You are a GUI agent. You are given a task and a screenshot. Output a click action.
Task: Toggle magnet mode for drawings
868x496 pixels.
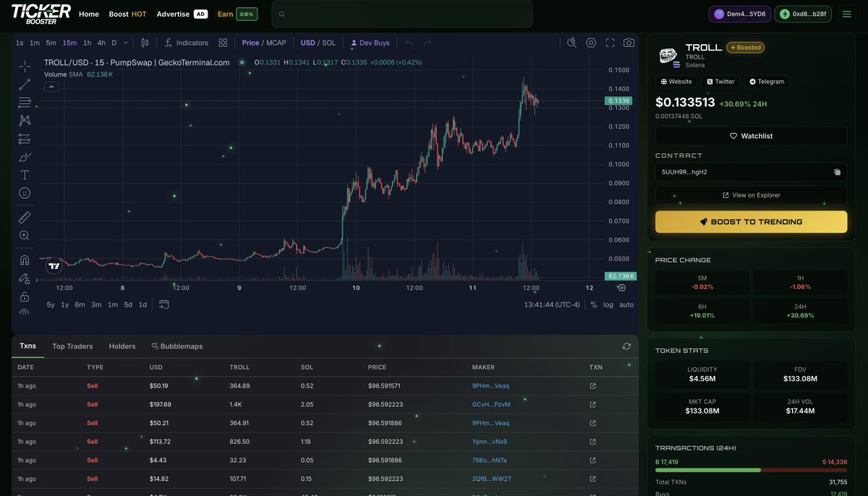25,260
